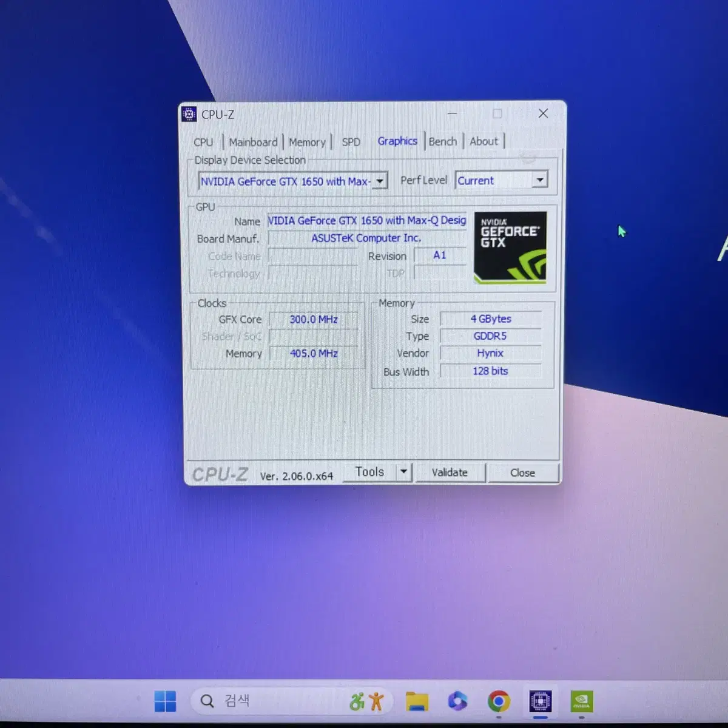Image resolution: width=728 pixels, height=728 pixels.
Task: Open the Memory tab
Action: 307,142
